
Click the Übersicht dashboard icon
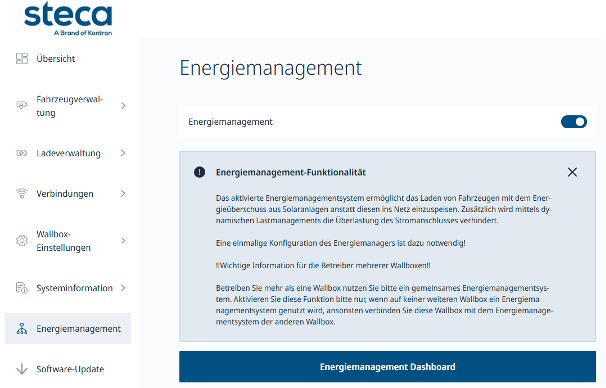22,58
